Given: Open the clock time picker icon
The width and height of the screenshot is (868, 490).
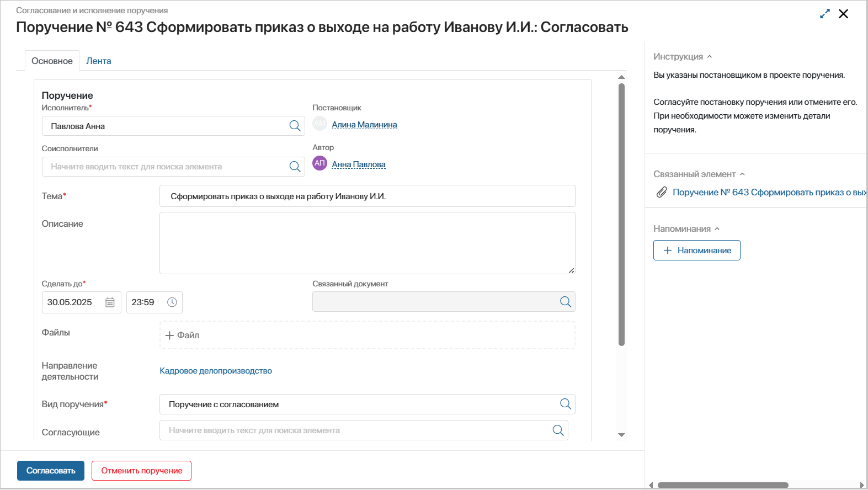Looking at the screenshot, I should pyautogui.click(x=172, y=302).
